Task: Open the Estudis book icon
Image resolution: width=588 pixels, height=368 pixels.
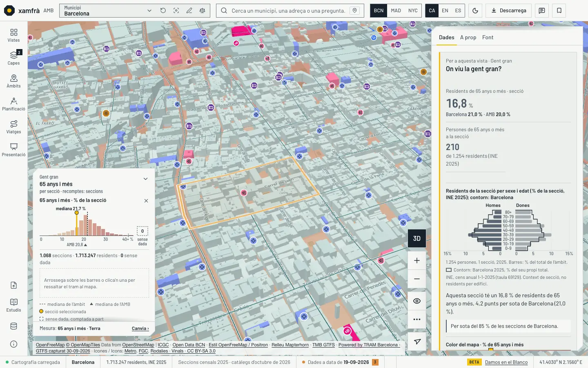Action: pyautogui.click(x=13, y=305)
